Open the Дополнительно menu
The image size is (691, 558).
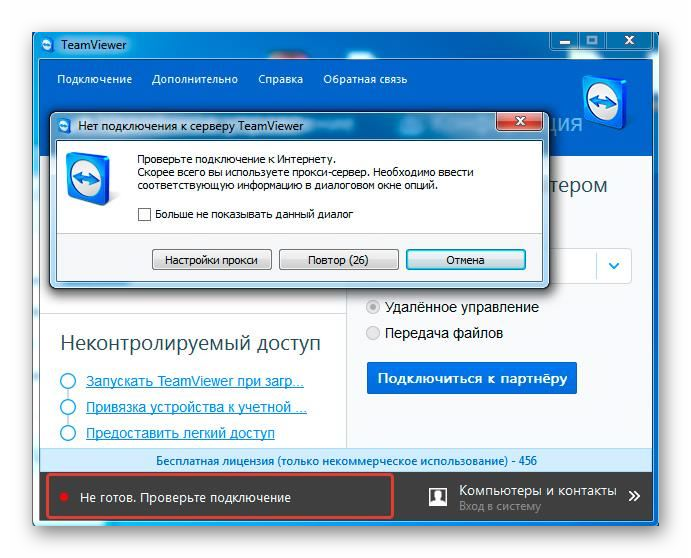tap(195, 79)
